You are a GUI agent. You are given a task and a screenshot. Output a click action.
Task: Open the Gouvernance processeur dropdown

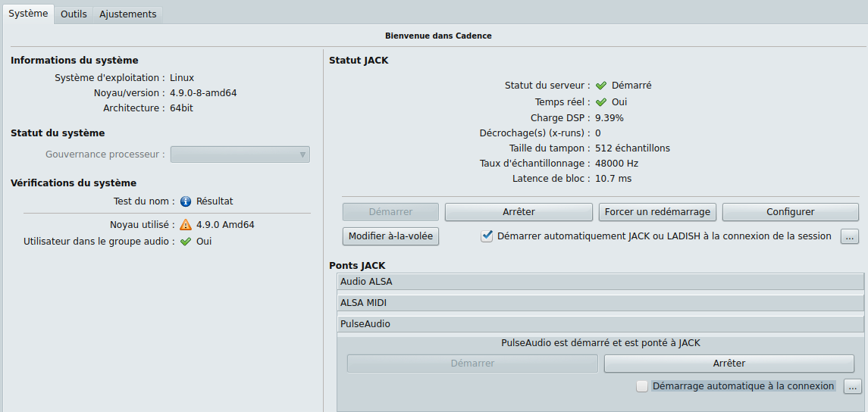coord(240,154)
